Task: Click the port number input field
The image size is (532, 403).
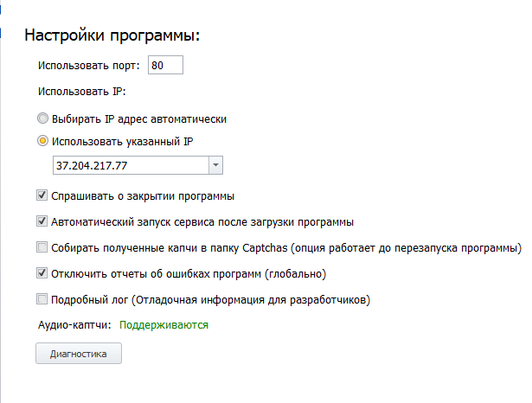Action: (x=165, y=65)
